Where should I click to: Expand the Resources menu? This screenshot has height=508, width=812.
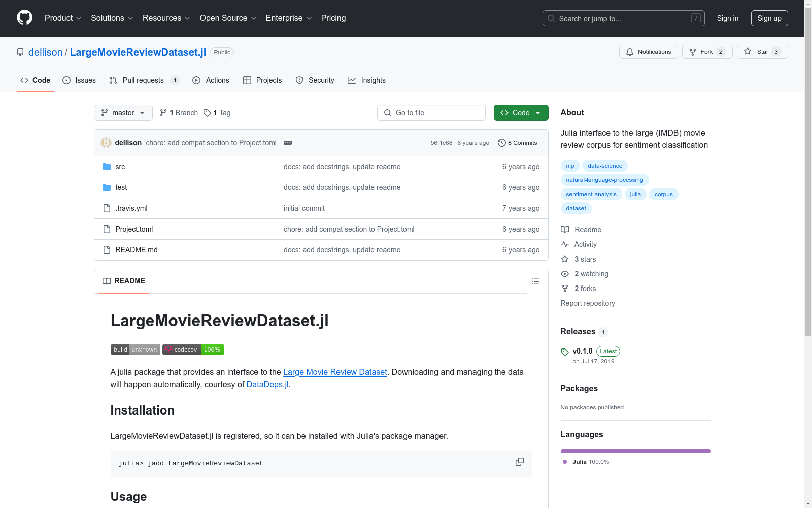tap(166, 18)
